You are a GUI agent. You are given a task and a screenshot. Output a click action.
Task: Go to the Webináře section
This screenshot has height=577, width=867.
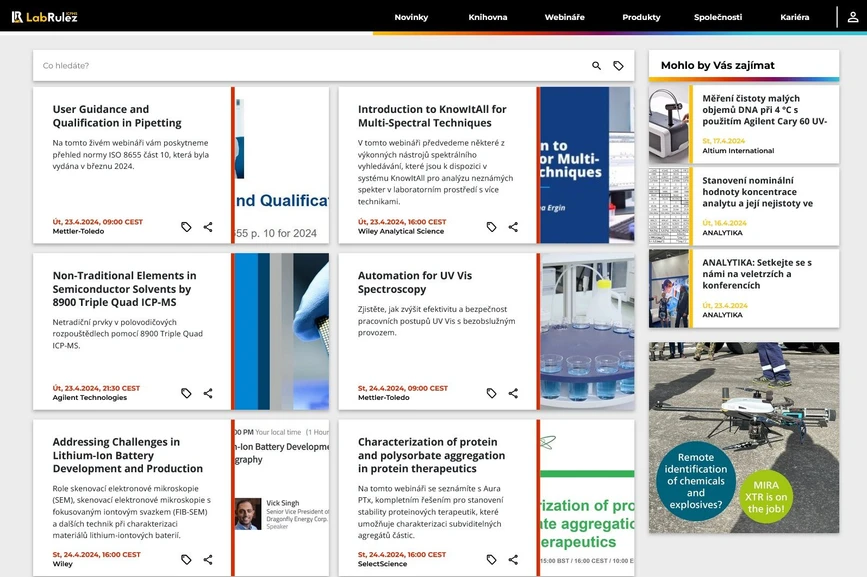pos(565,17)
